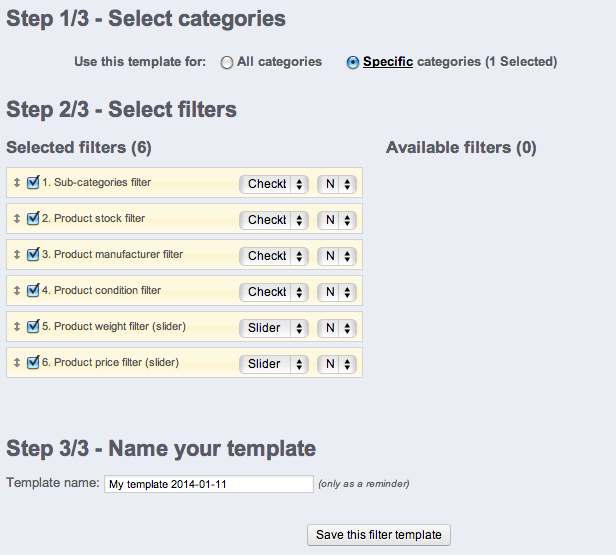Uncheck the Product price filter checkbox
This screenshot has height=555, width=616.
point(33,362)
